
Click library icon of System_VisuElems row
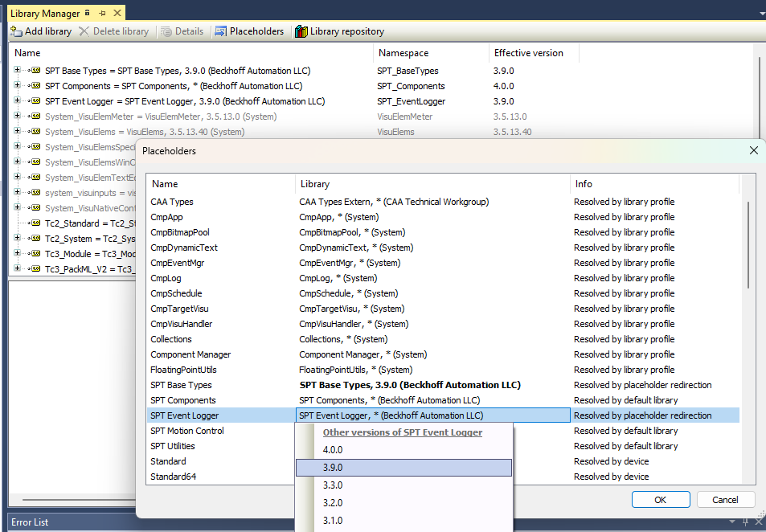(35, 132)
